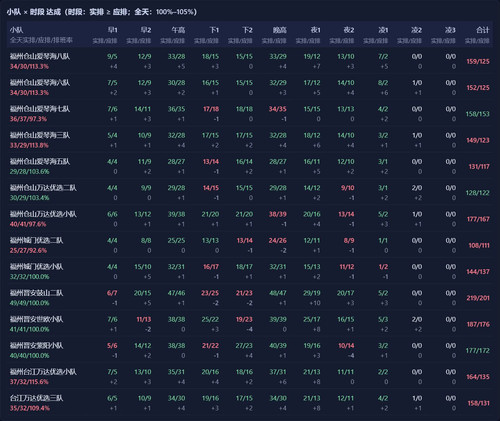The width and height of the screenshot is (500, 421).
Task: Click the 早2 column header
Action: [x=146, y=30]
